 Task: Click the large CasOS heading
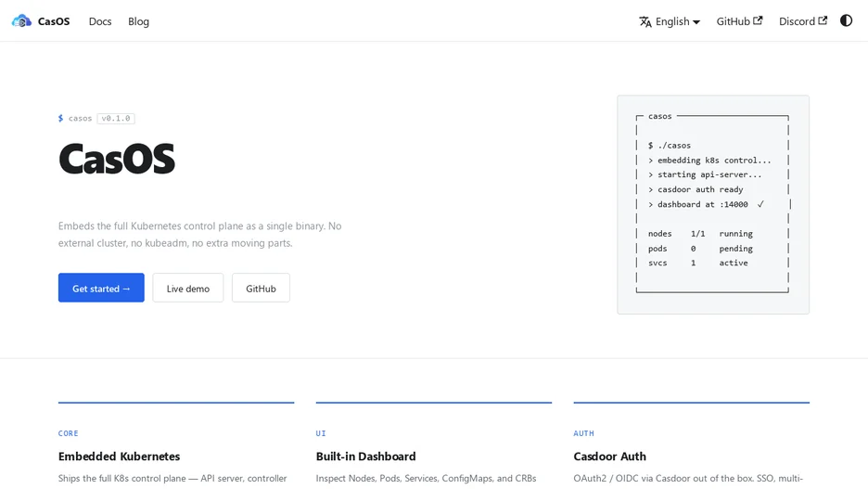(117, 159)
